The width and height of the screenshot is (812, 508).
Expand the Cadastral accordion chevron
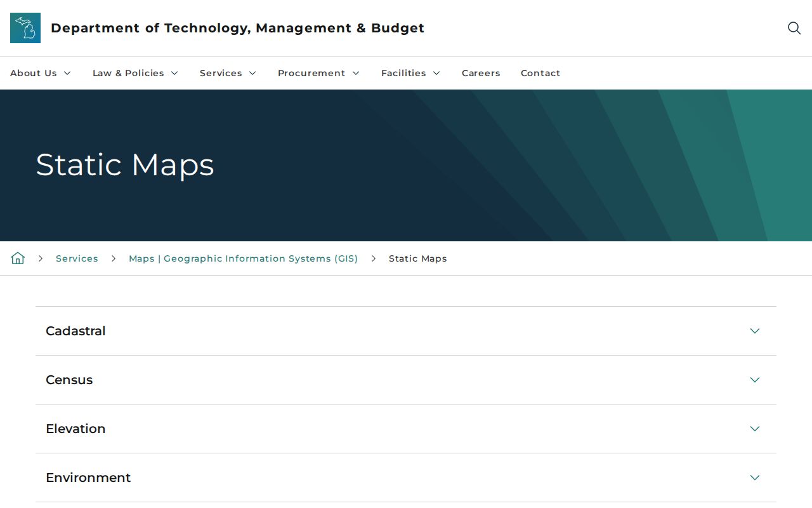coord(755,331)
